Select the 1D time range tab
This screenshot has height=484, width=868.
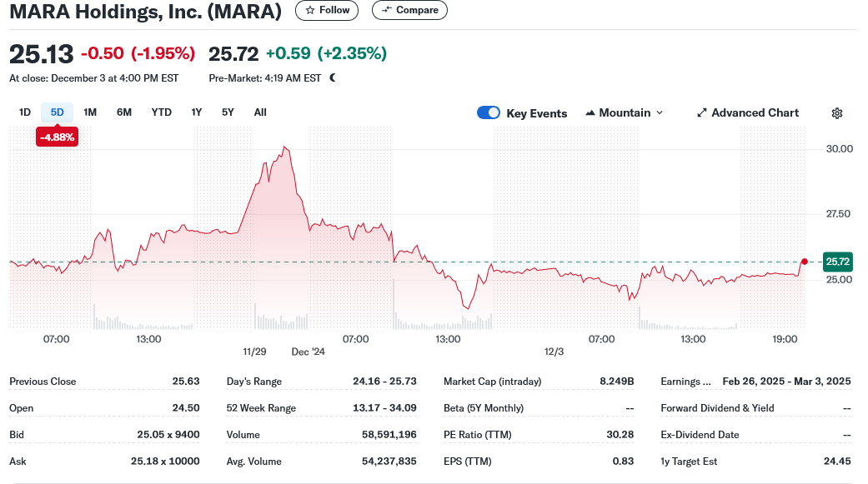[x=25, y=112]
